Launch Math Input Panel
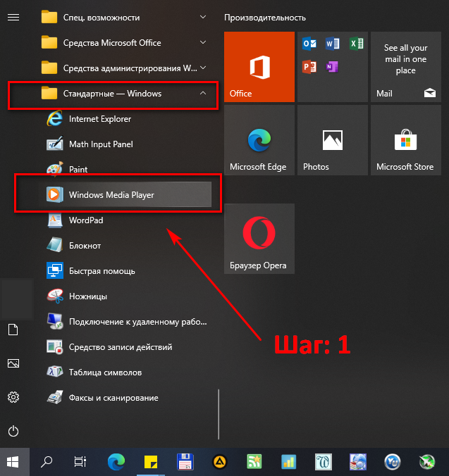Image resolution: width=449 pixels, height=476 pixels. pyautogui.click(x=125, y=144)
